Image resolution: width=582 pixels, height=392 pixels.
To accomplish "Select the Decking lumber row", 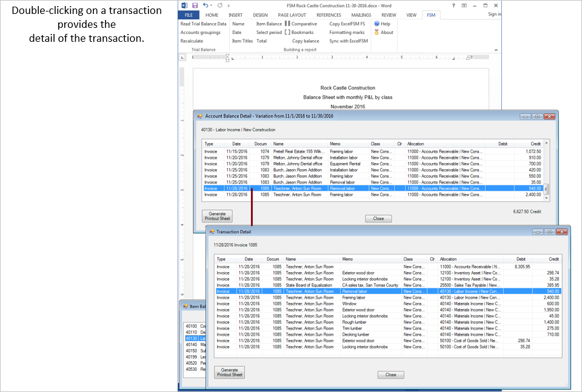I will [388, 334].
